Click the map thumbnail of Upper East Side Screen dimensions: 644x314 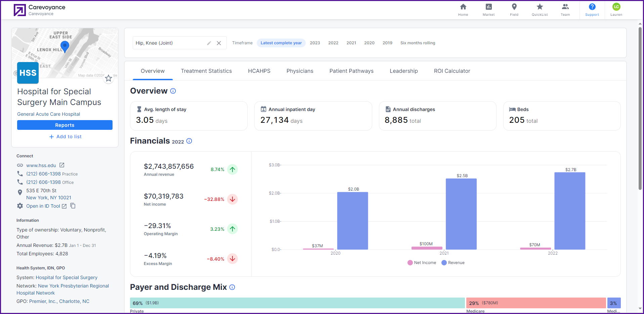click(x=65, y=53)
